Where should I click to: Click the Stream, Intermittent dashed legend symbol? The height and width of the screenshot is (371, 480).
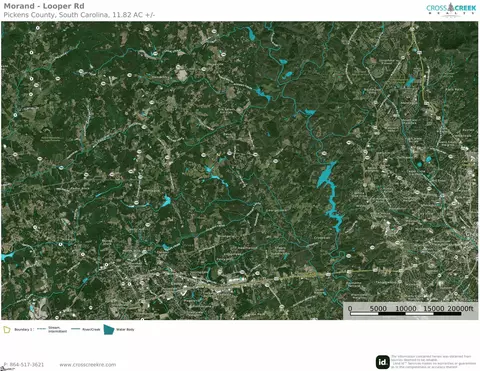(x=41, y=329)
